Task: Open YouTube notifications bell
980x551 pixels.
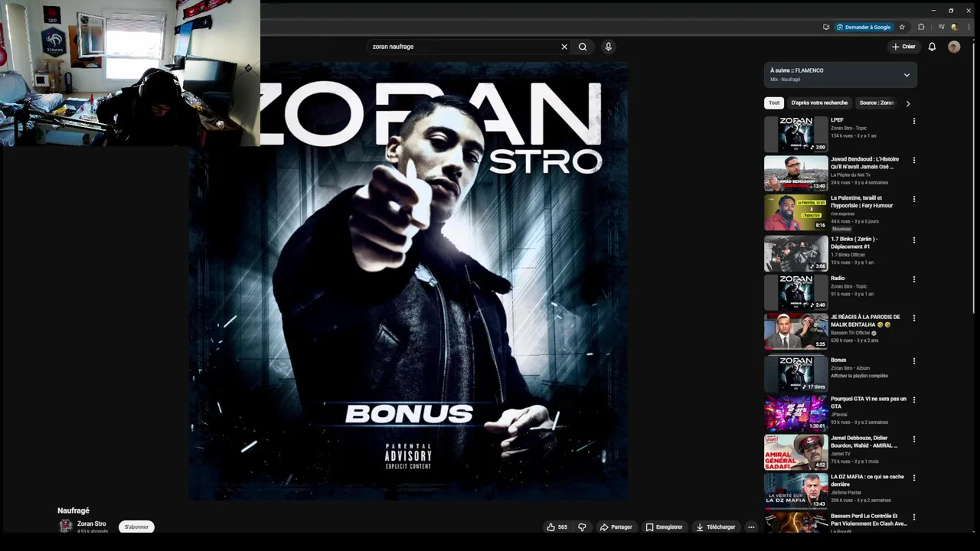Action: (932, 47)
